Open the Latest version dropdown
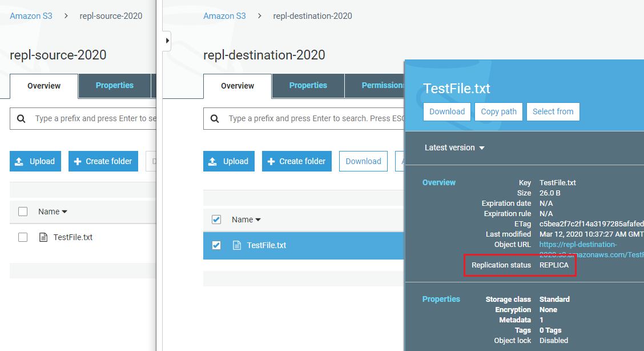Image resolution: width=644 pixels, height=351 pixels. (x=454, y=147)
